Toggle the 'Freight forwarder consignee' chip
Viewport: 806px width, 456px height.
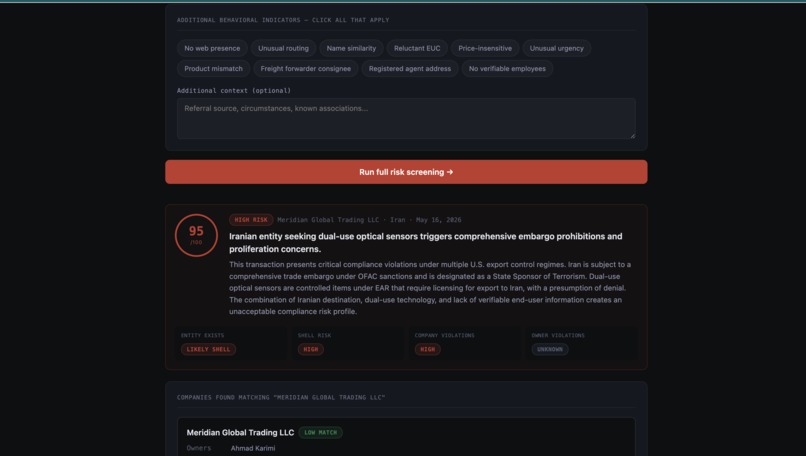coord(305,68)
